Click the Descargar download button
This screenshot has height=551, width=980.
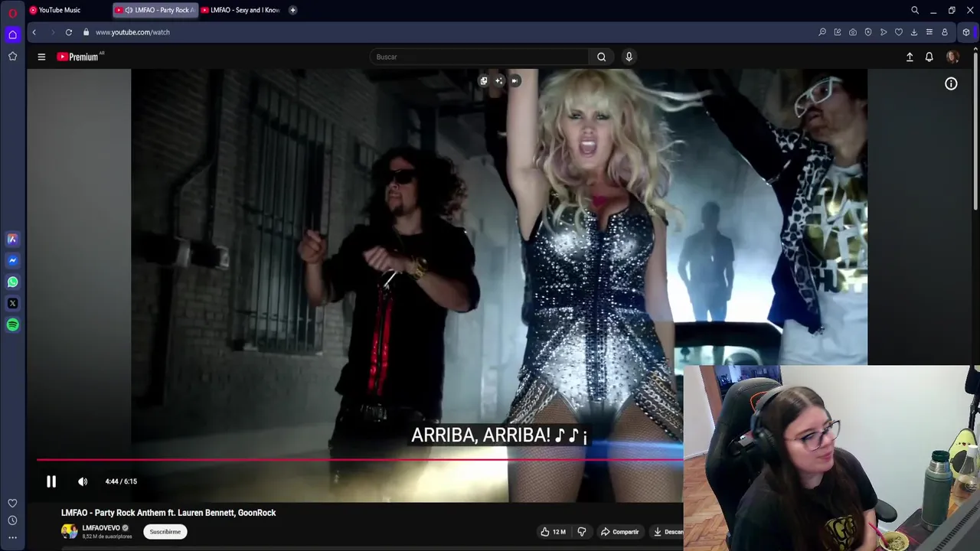[x=668, y=532]
